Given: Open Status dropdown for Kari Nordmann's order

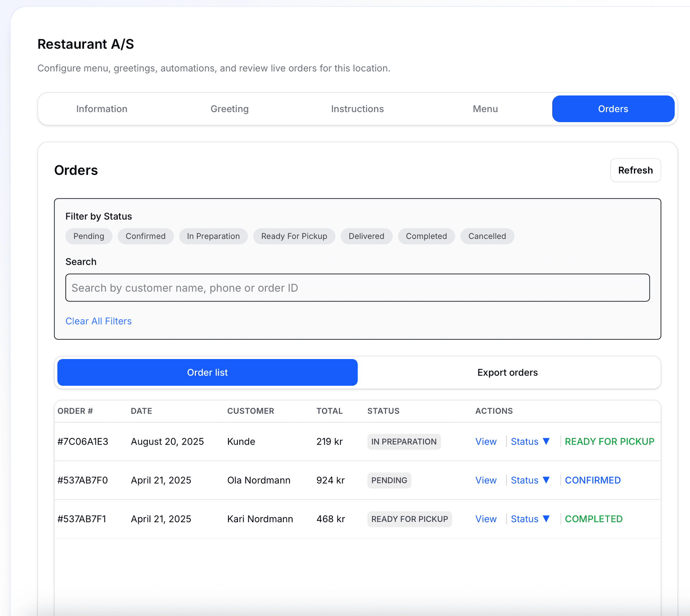Looking at the screenshot, I should tap(530, 519).
